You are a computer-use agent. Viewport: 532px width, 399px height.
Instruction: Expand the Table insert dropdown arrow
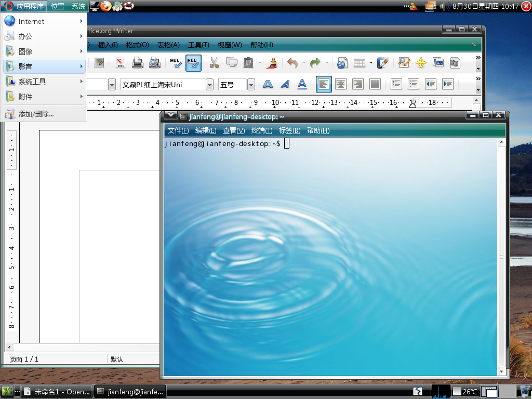[x=371, y=63]
